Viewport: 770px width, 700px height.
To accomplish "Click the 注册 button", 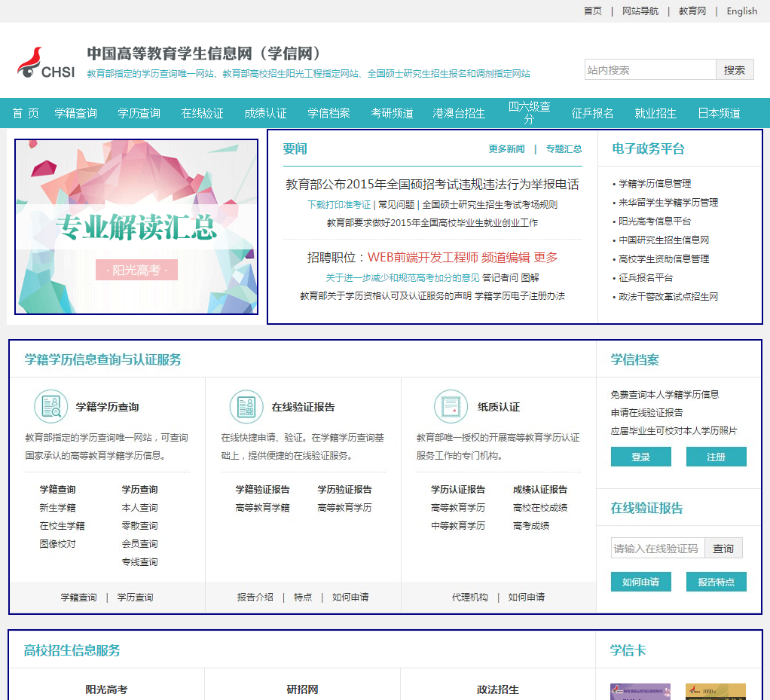I will click(x=716, y=457).
